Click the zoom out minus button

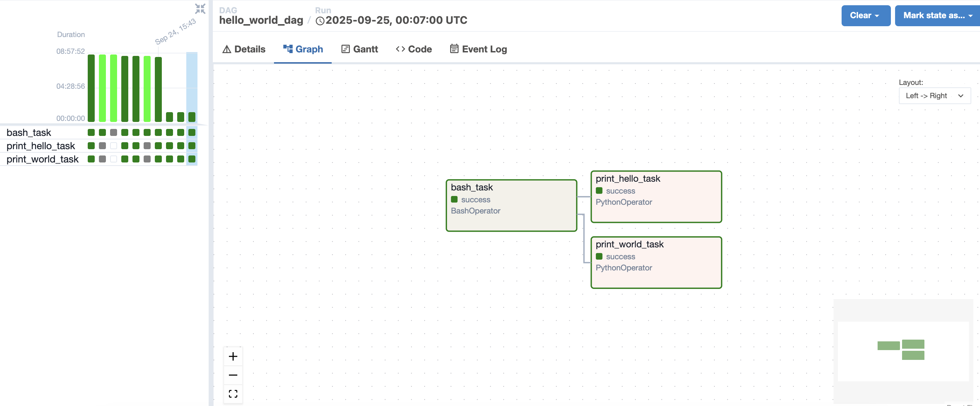tap(233, 375)
